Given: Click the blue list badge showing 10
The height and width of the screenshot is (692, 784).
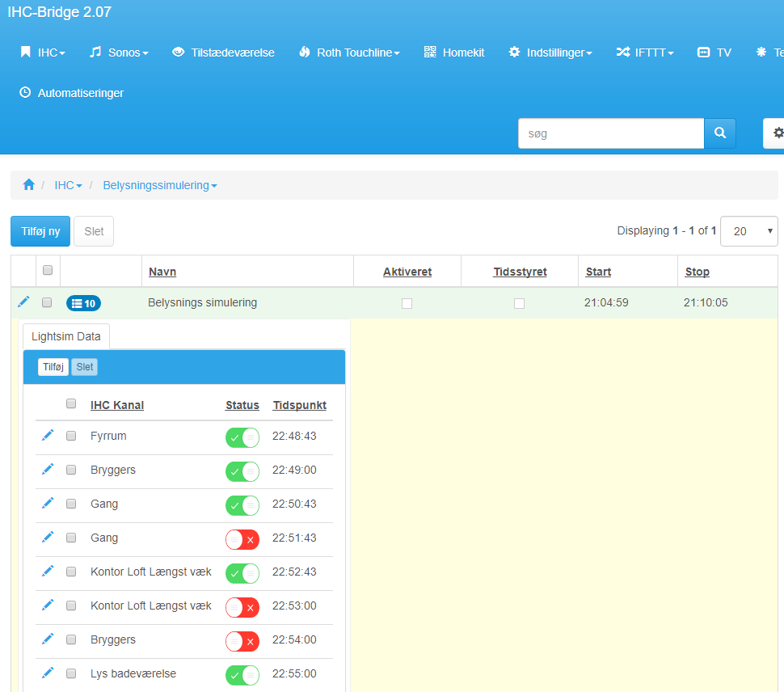Looking at the screenshot, I should click(83, 303).
